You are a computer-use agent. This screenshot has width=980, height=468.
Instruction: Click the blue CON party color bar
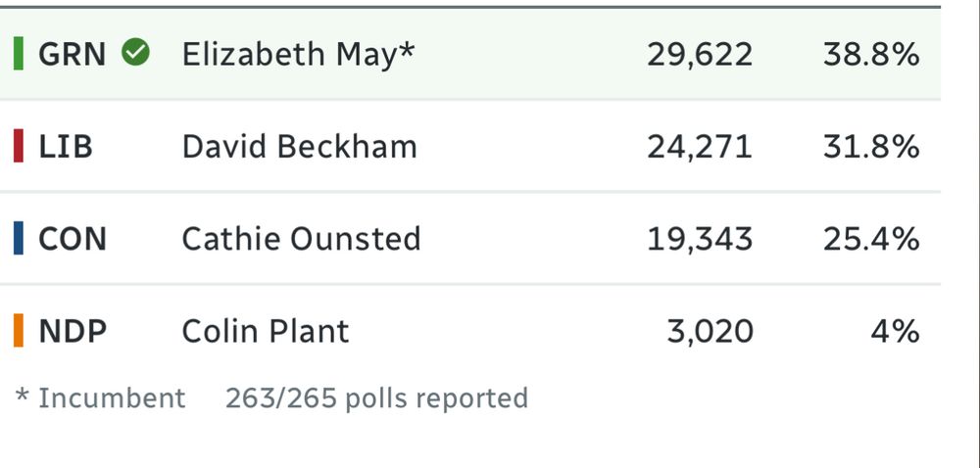pos(19,238)
